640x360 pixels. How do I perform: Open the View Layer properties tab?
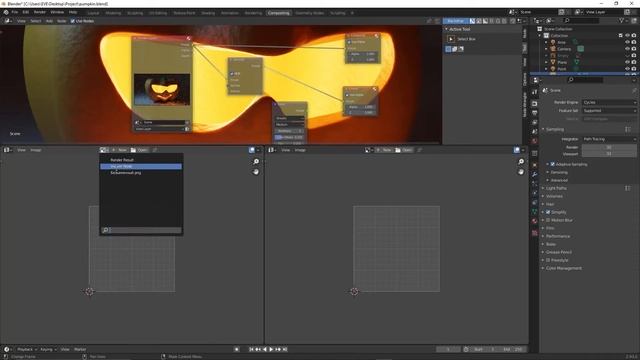coord(535,122)
